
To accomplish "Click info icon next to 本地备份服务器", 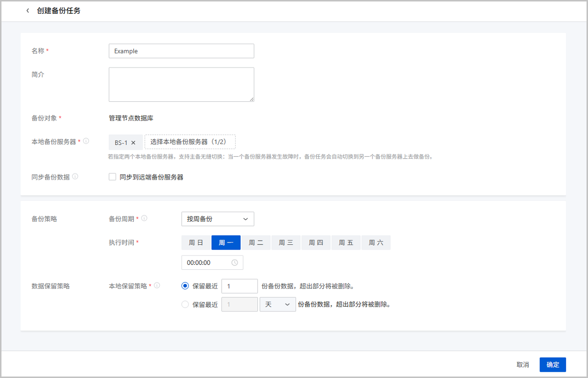I will [x=86, y=141].
